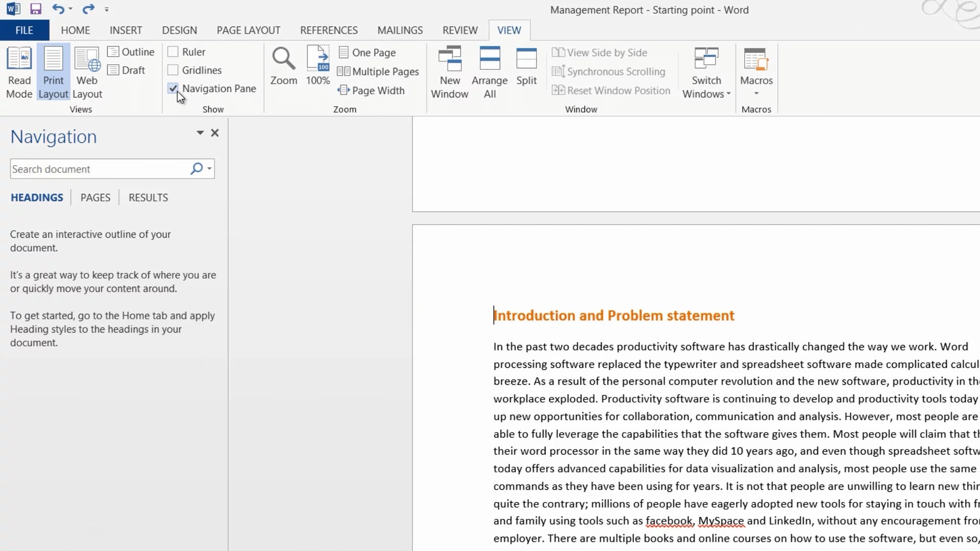The image size is (980, 551).
Task: Open the INSERT ribbon tab
Action: pos(126,30)
